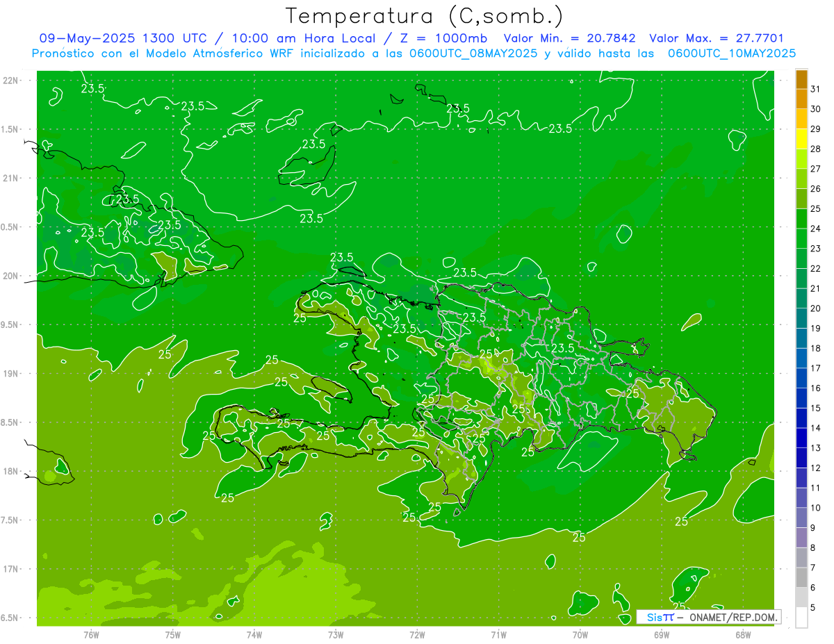Image resolution: width=834 pixels, height=644 pixels.
Task: Click the '31' label on the color scale
Action: tap(815, 89)
